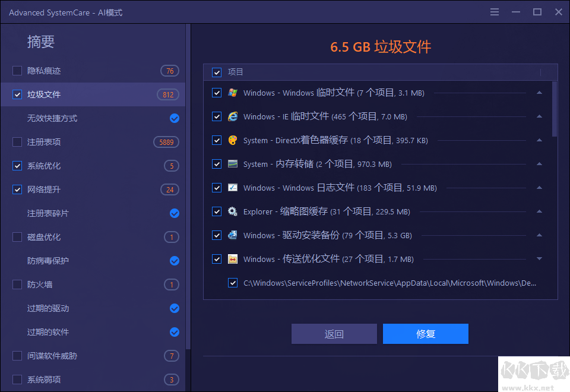Viewport: 570px width, 392px height.
Task: Click the 5 count badge for 系统优化
Action: [172, 166]
